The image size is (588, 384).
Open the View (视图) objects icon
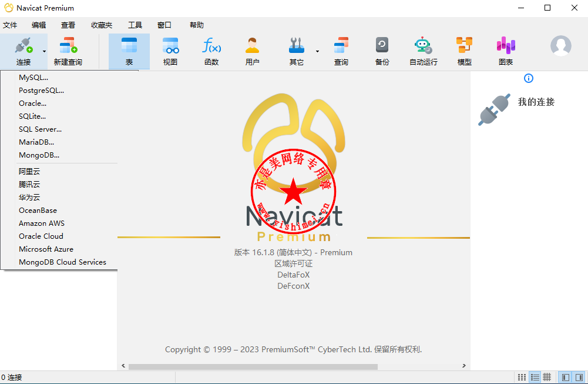(x=170, y=46)
